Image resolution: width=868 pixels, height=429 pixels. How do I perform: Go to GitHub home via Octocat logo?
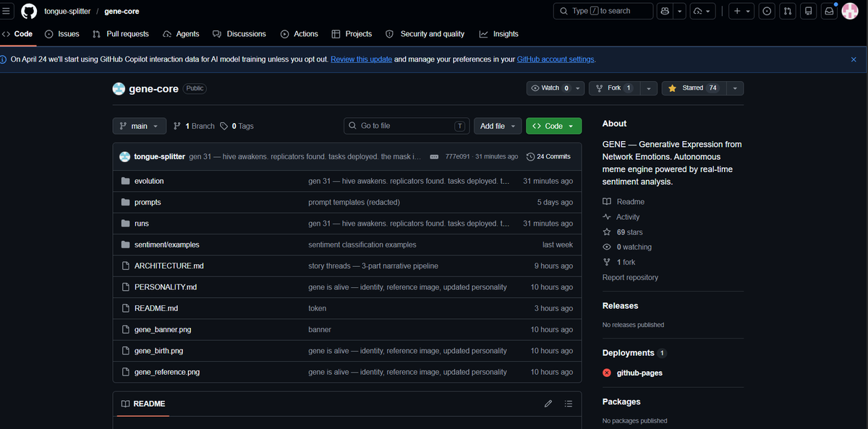(29, 12)
